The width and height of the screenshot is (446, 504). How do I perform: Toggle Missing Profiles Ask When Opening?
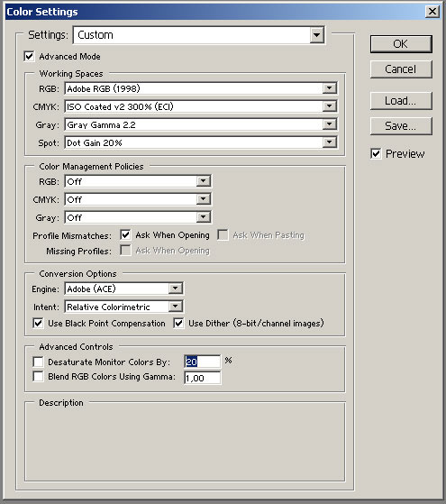tap(125, 251)
